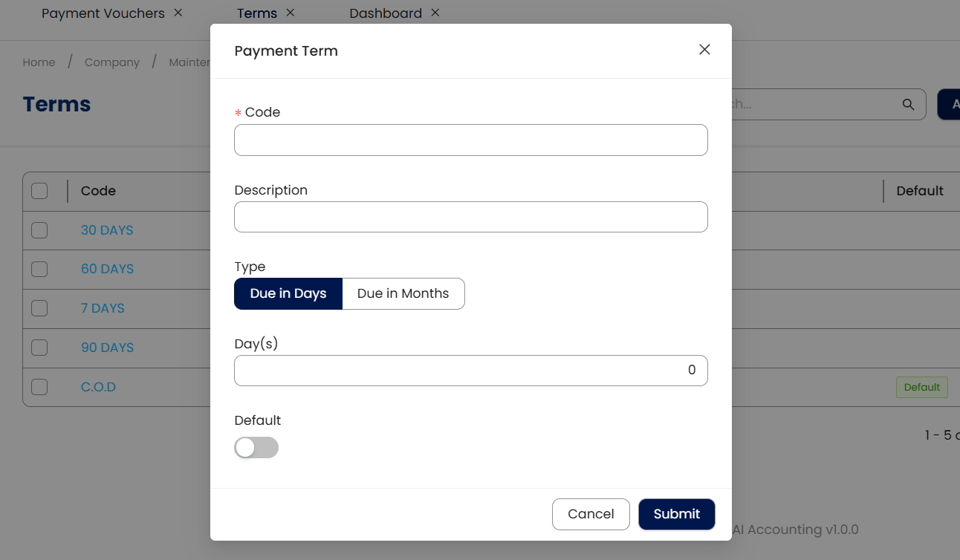The width and height of the screenshot is (960, 560).
Task: Cancel the Payment Term dialog
Action: [x=591, y=514]
